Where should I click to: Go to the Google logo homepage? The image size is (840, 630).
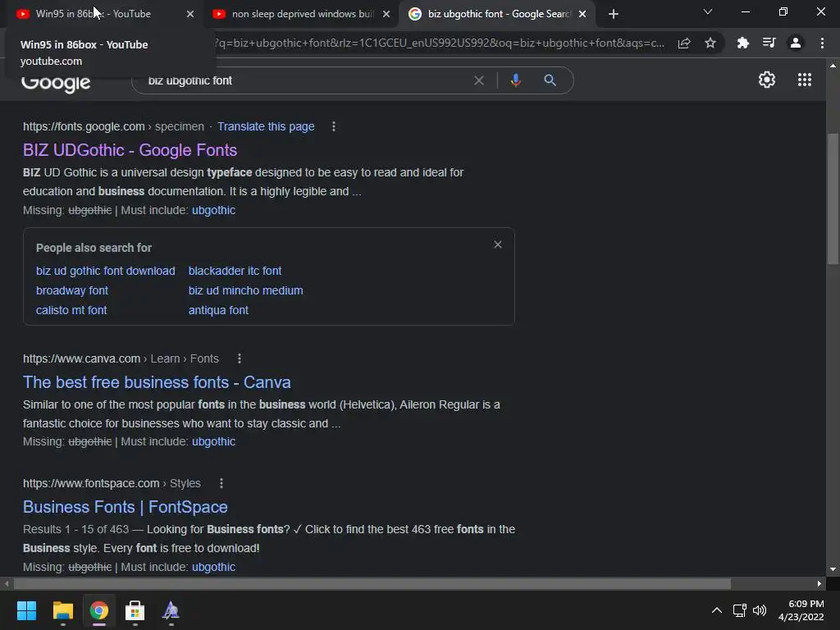(56, 84)
